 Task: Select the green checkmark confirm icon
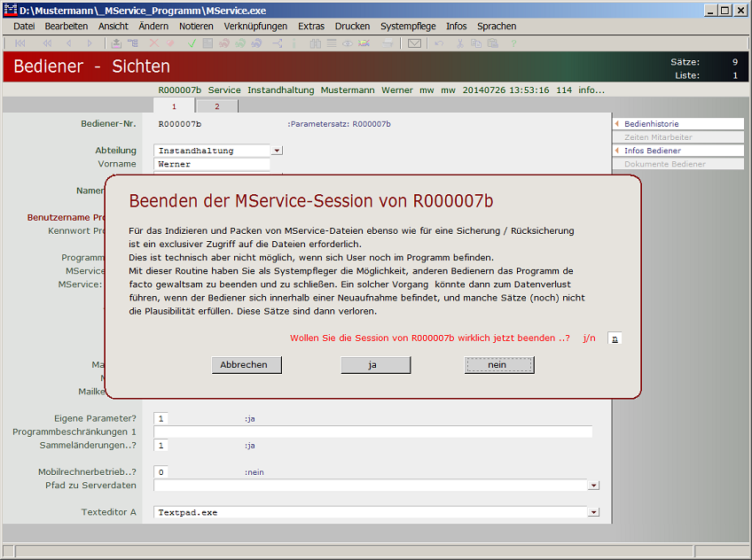[x=191, y=42]
